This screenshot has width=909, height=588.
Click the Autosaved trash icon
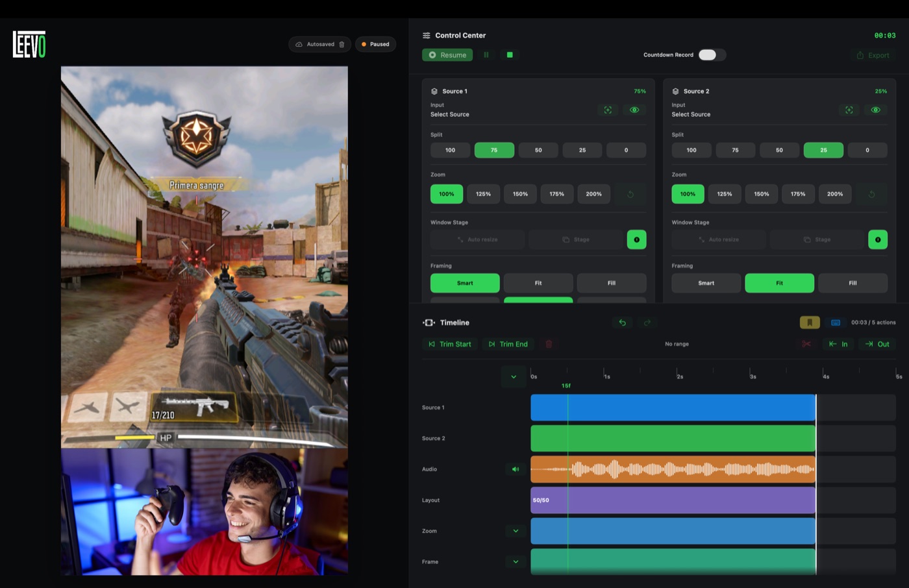click(342, 44)
